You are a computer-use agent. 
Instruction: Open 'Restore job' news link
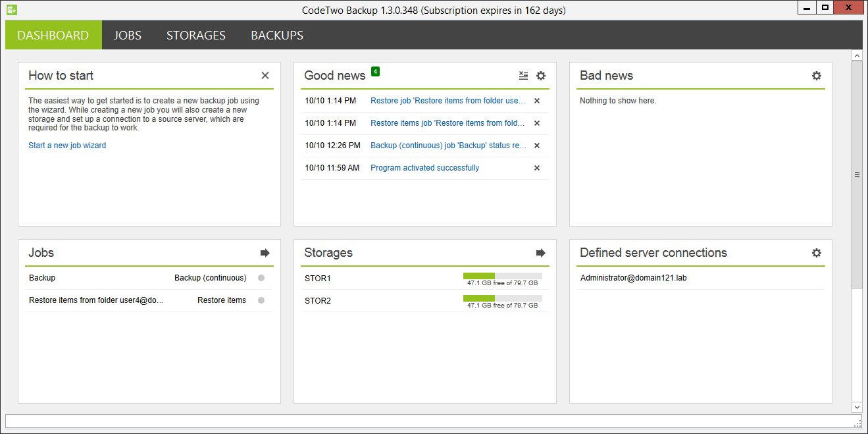448,101
